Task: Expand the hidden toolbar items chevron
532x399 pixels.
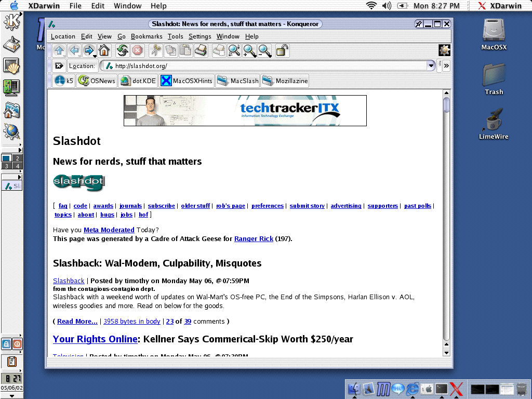Action: click(x=446, y=66)
